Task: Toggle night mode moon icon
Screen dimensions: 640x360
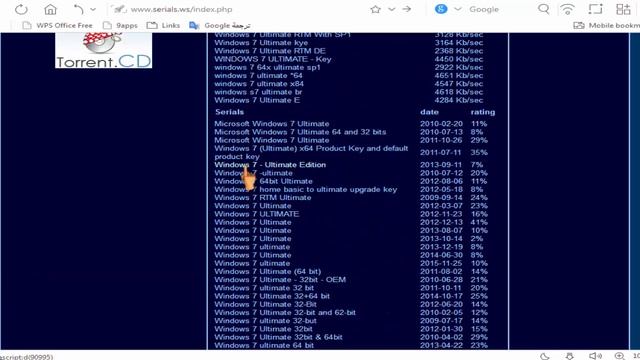Action: pos(544,356)
